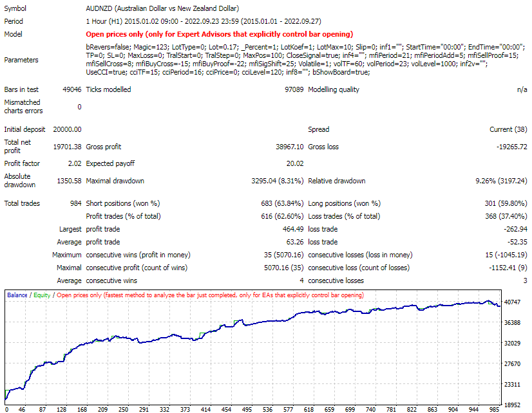Click the chart y-axis label 40747

tap(512, 302)
